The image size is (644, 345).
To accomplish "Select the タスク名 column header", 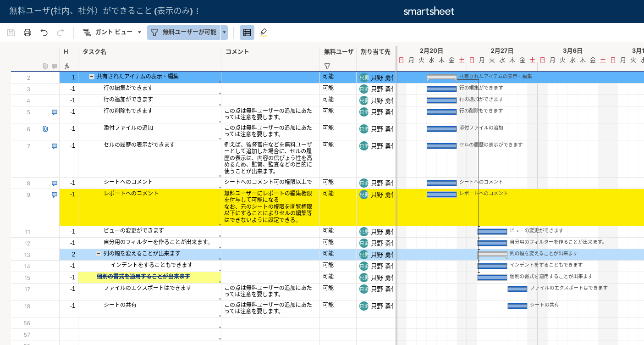I will [x=94, y=52].
